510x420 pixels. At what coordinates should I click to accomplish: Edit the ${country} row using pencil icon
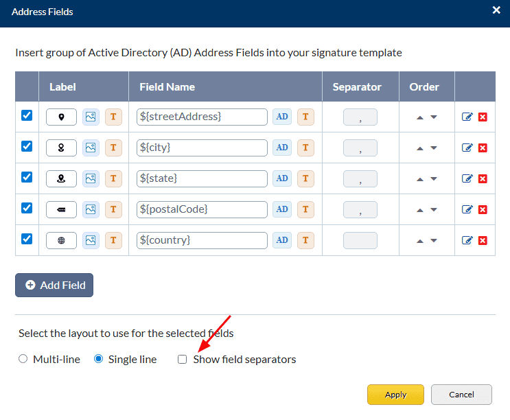click(x=467, y=241)
